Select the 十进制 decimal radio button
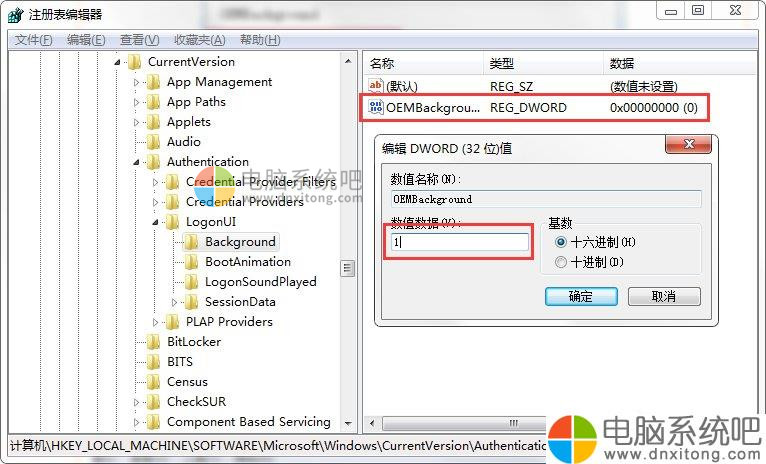Image resolution: width=766 pixels, height=464 pixels. (x=561, y=262)
